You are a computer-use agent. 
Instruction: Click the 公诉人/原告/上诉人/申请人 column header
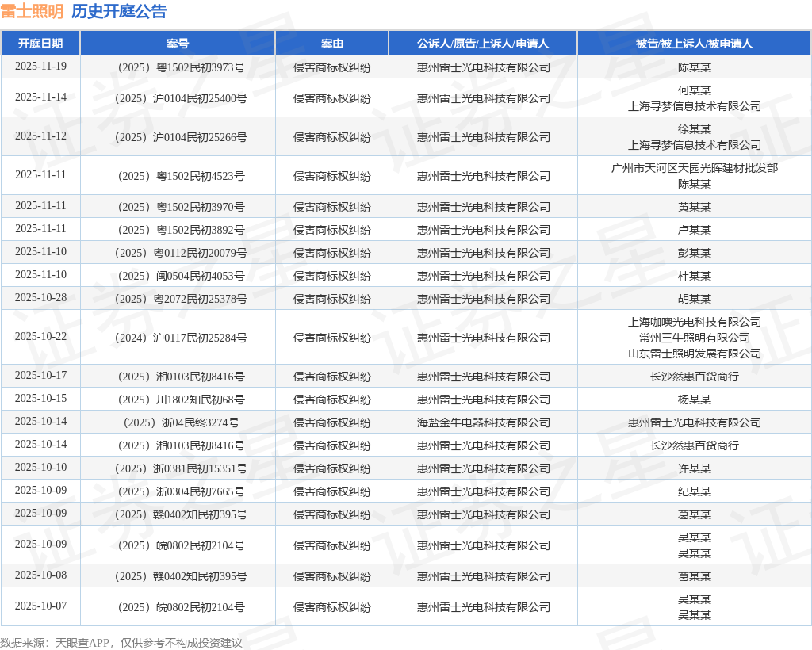click(x=483, y=44)
